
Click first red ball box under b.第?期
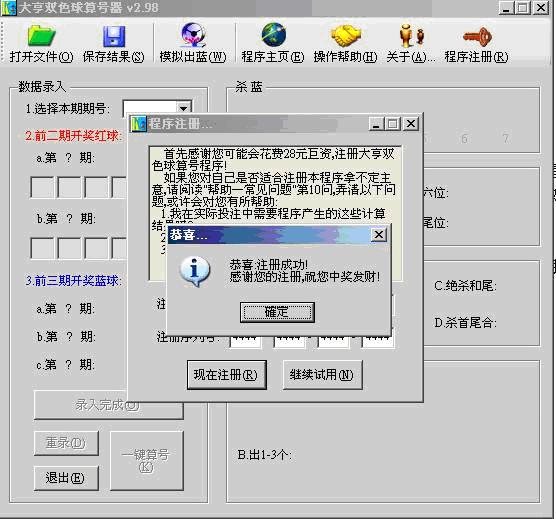(43, 248)
